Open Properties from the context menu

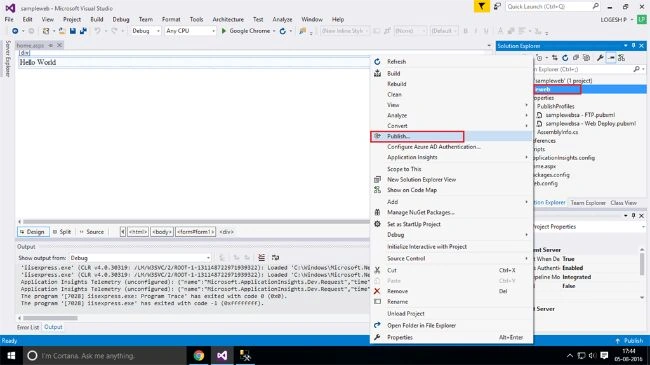[x=451, y=338]
